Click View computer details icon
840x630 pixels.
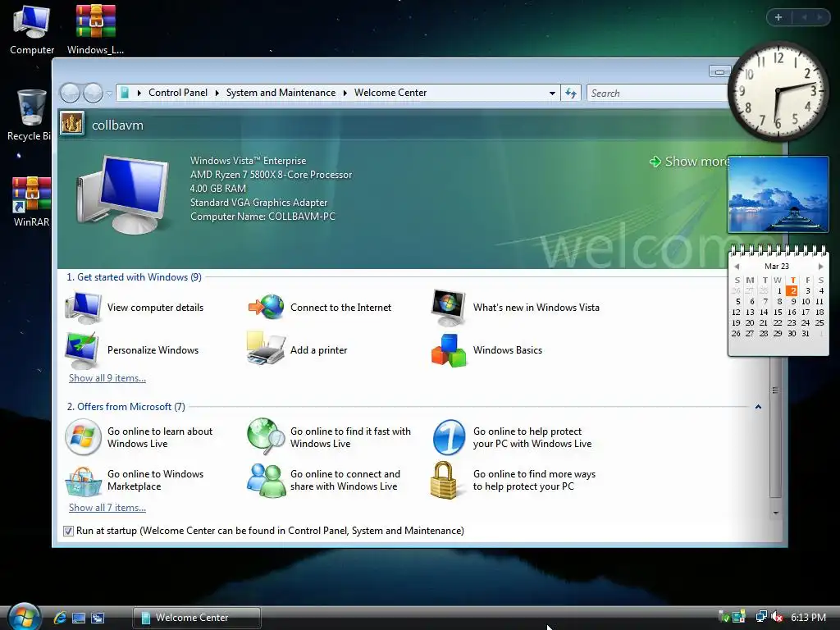click(83, 308)
